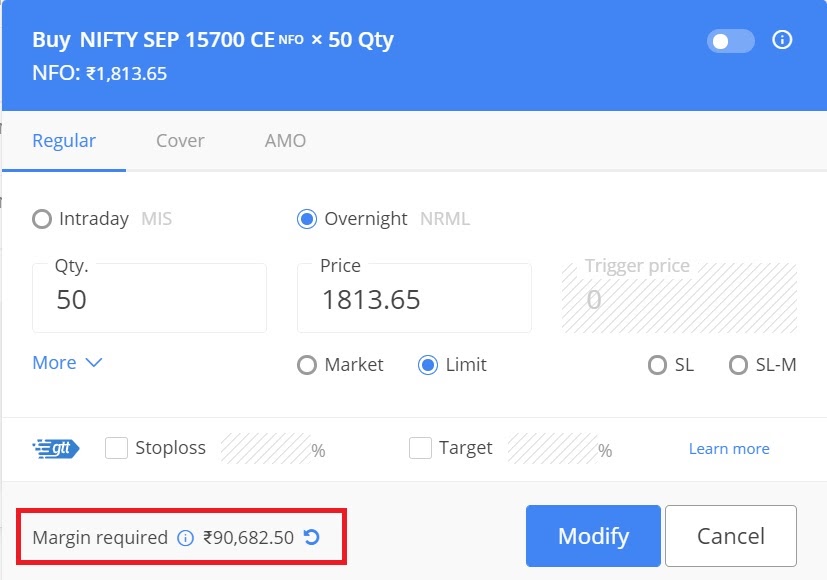Screen dimensions: 827x580
Task: Enable the Target checkbox
Action: pyautogui.click(x=420, y=448)
